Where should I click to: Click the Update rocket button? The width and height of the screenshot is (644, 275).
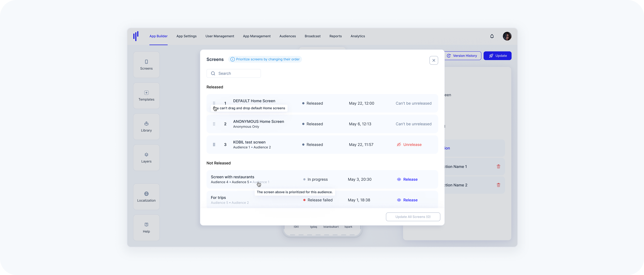497,56
